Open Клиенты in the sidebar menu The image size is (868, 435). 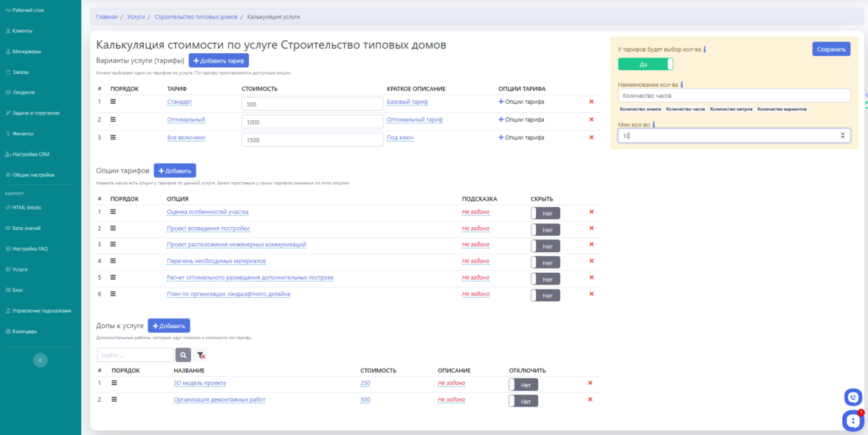tap(22, 31)
